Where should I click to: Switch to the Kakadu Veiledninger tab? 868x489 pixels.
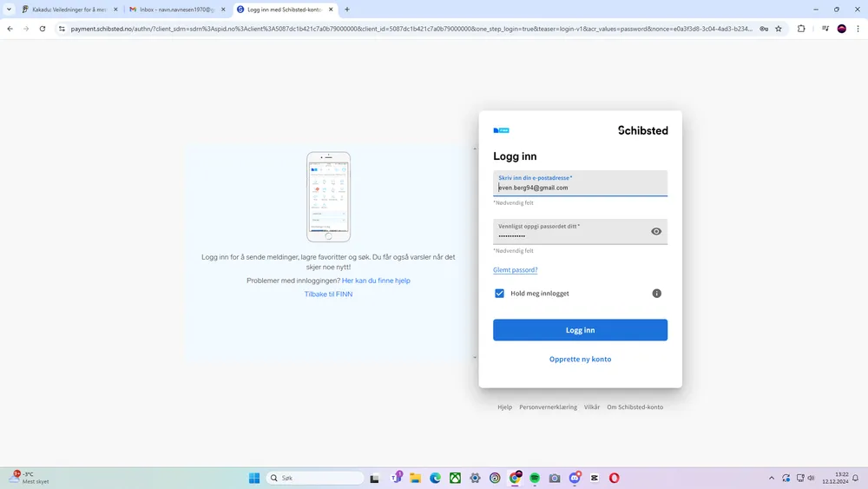pos(69,10)
